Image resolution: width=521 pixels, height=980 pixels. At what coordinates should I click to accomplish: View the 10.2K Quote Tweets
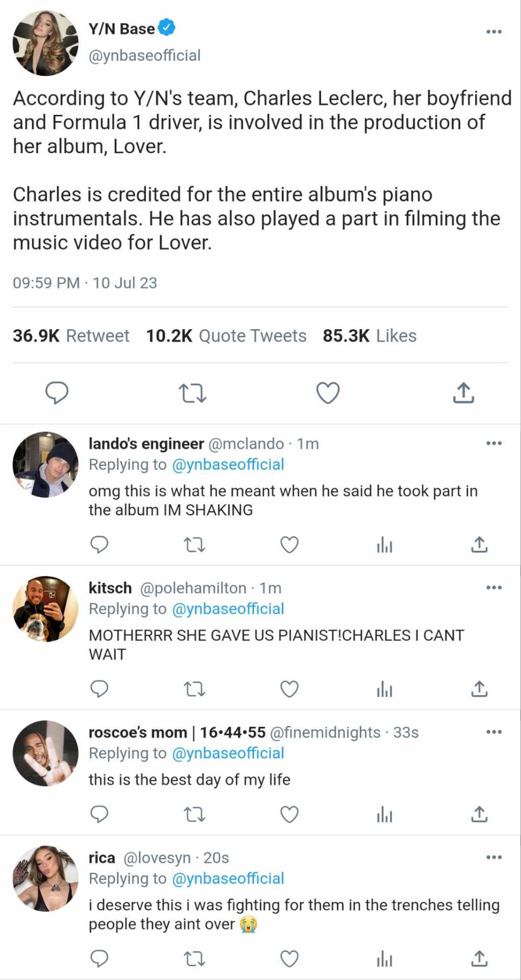point(226,336)
